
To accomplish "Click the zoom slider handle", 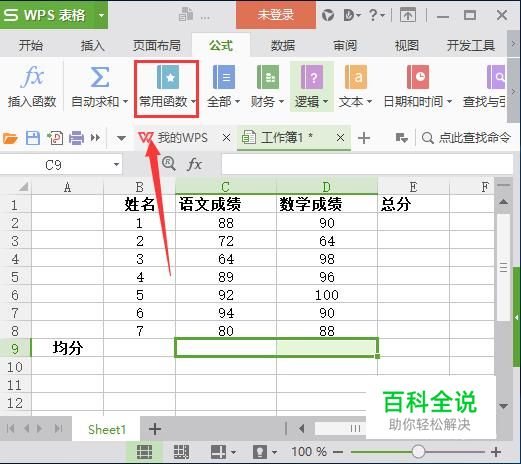I will click(418, 452).
